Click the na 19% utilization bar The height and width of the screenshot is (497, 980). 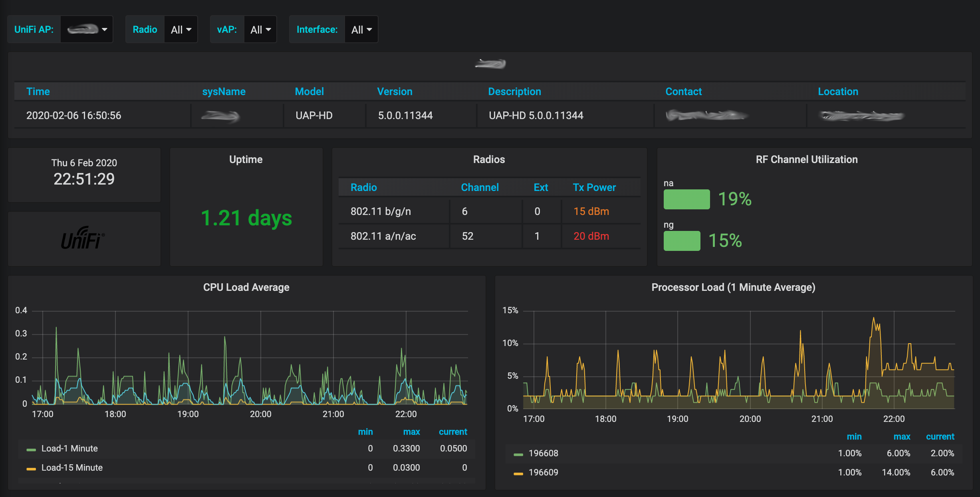686,199
